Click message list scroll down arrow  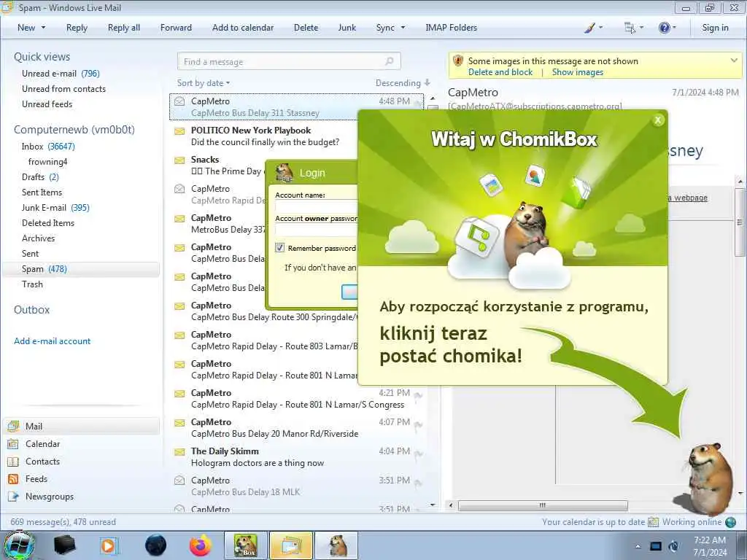433,505
